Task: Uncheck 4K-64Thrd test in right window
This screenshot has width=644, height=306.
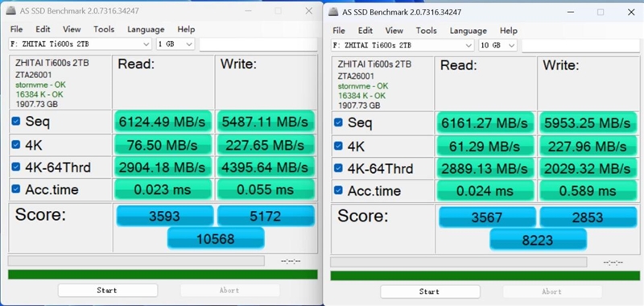Action: tap(338, 168)
